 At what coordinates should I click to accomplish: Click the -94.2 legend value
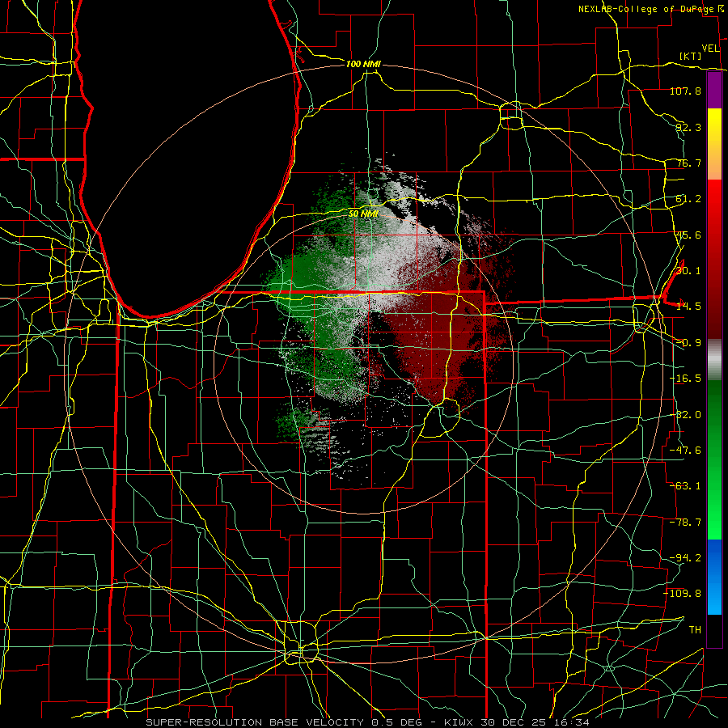[685, 558]
